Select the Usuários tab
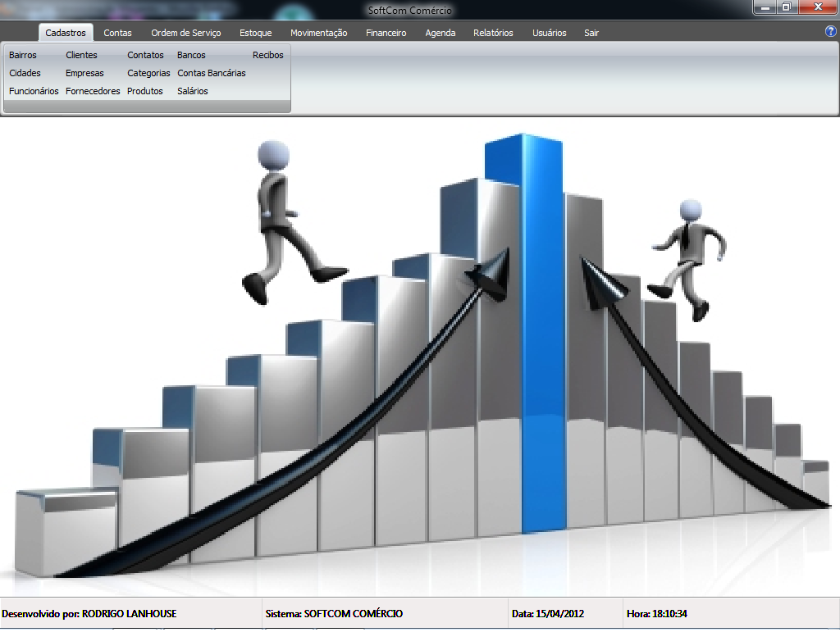 pos(549,33)
